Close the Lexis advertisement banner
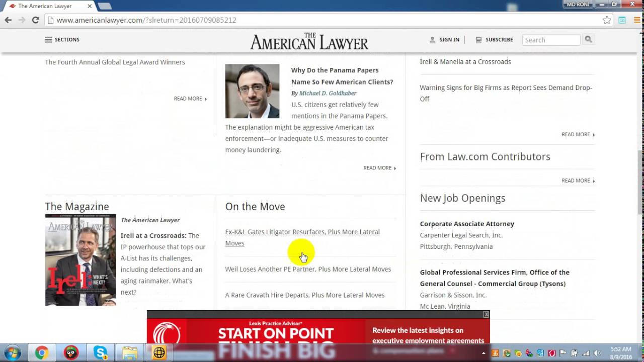 pyautogui.click(x=486, y=314)
